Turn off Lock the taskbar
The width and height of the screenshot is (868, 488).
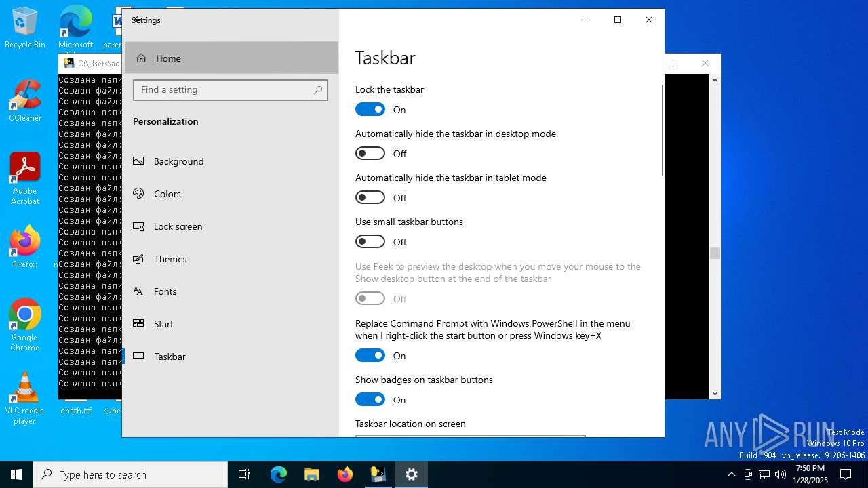(x=370, y=109)
